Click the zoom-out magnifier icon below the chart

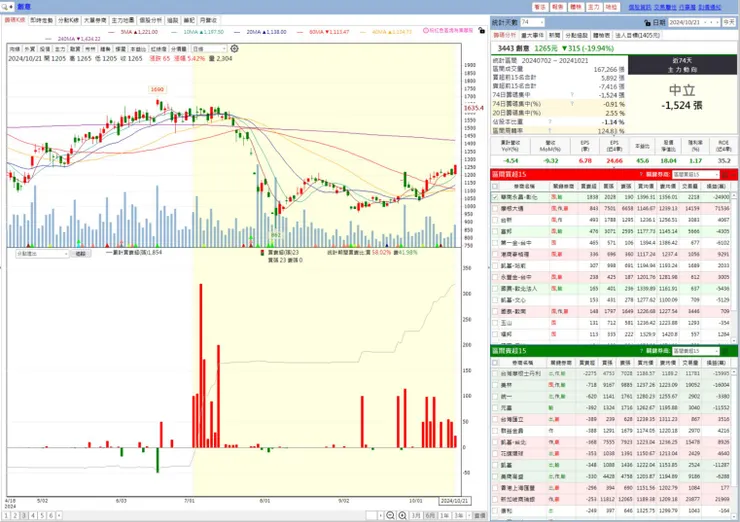pos(390,515)
